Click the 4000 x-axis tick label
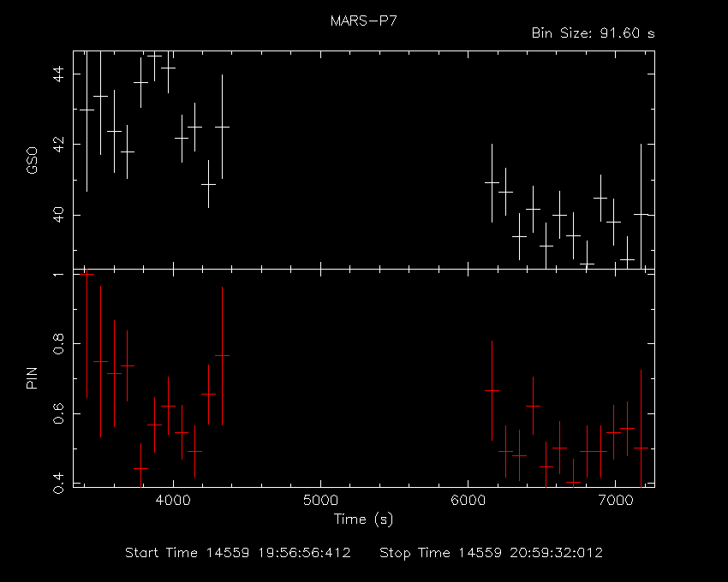The image size is (728, 582). point(173,501)
